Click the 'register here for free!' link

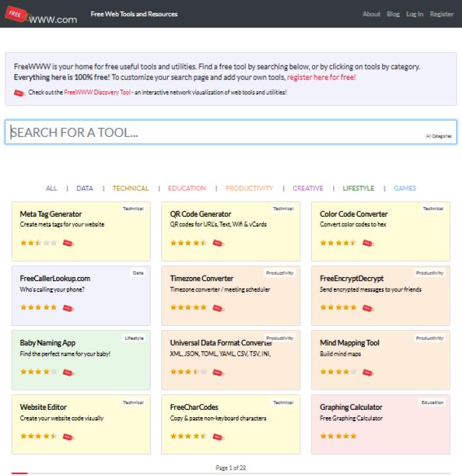321,77
